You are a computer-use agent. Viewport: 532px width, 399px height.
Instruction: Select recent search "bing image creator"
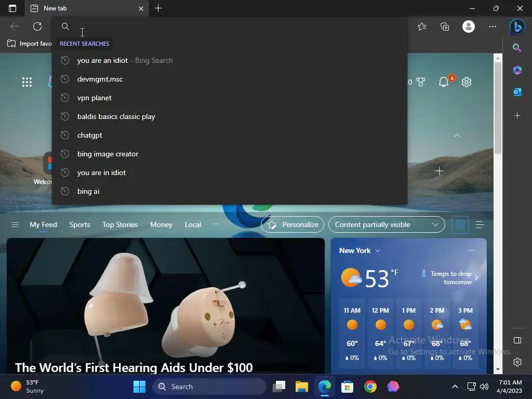(x=229, y=154)
